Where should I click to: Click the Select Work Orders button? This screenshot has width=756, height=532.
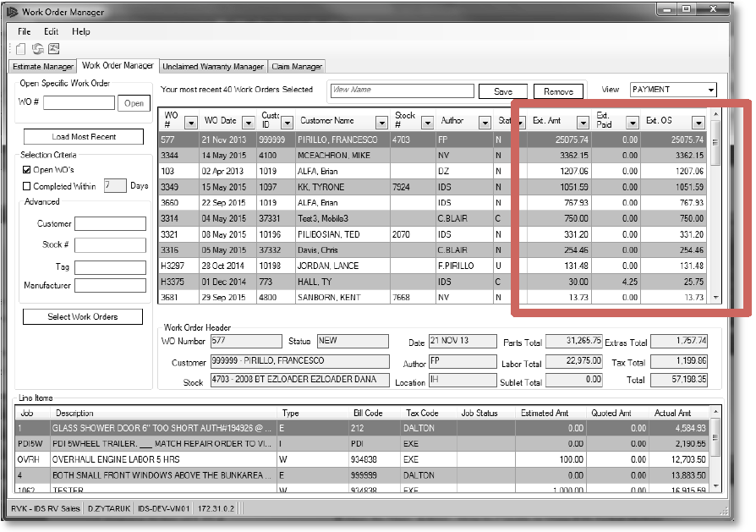click(82, 317)
